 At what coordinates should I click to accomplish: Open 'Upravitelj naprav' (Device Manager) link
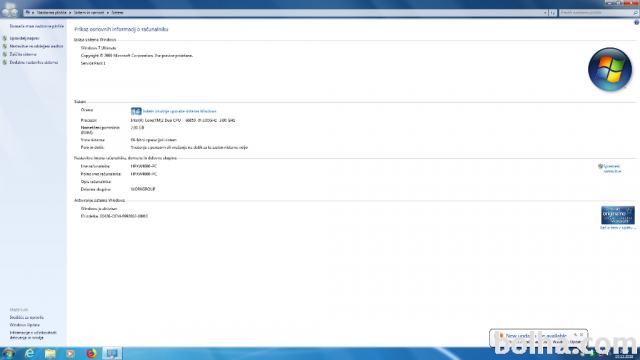[x=24, y=38]
